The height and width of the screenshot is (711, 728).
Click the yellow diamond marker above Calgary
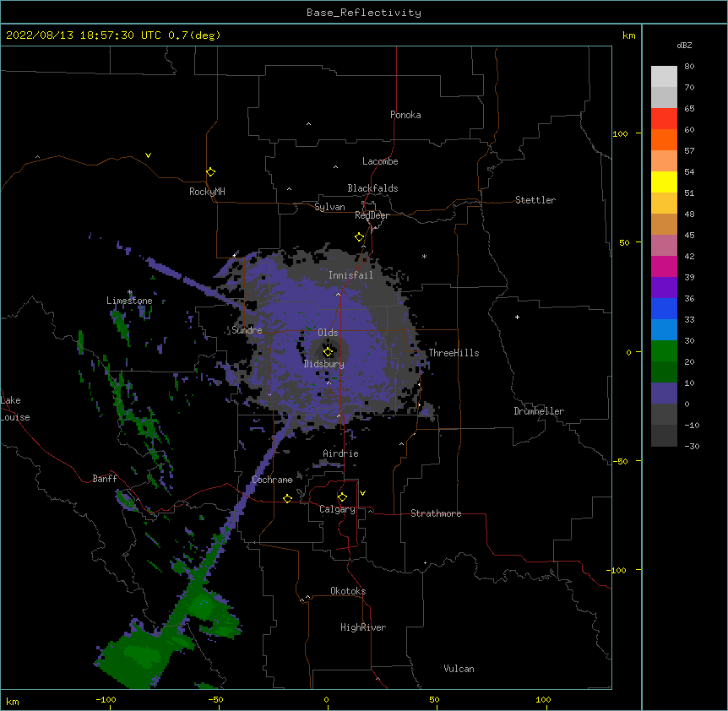tap(342, 497)
